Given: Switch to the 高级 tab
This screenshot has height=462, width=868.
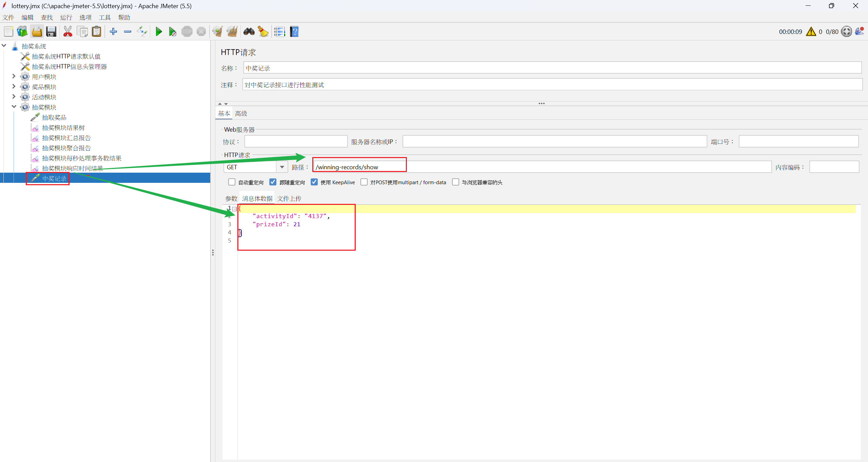Looking at the screenshot, I should [241, 114].
